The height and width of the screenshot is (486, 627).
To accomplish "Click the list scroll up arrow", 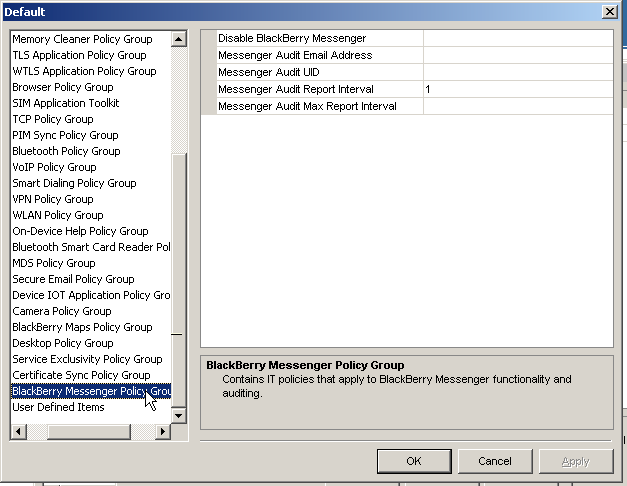I will tap(179, 39).
